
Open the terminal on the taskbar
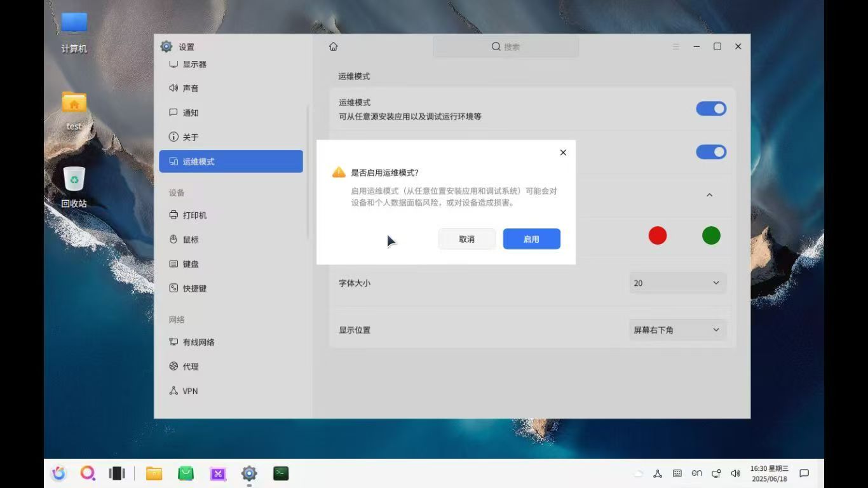(x=281, y=473)
